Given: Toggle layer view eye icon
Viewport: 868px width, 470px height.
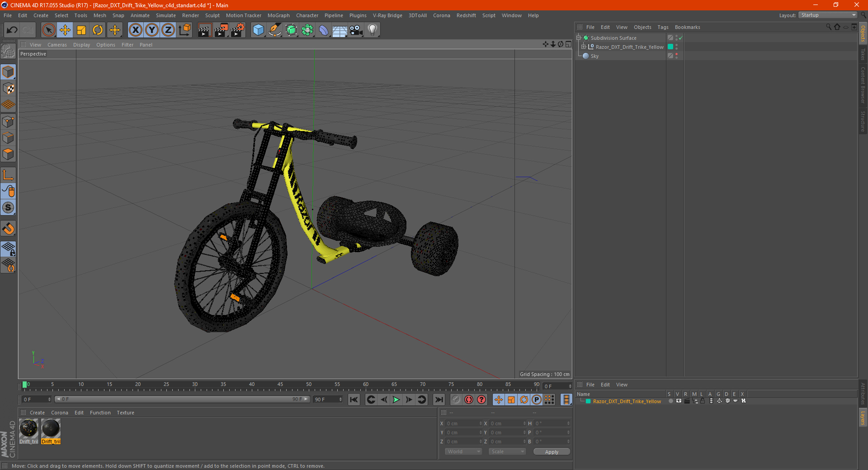Looking at the screenshot, I should click(x=679, y=401).
